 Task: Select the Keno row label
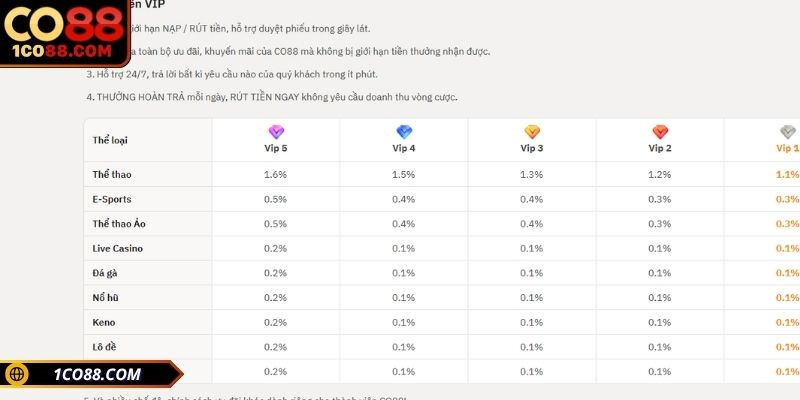click(x=104, y=322)
